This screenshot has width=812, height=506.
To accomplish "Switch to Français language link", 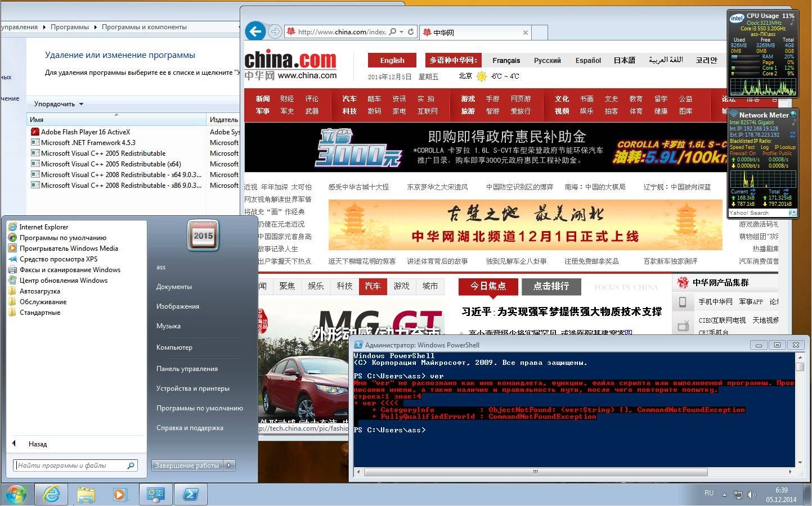I will [x=506, y=60].
